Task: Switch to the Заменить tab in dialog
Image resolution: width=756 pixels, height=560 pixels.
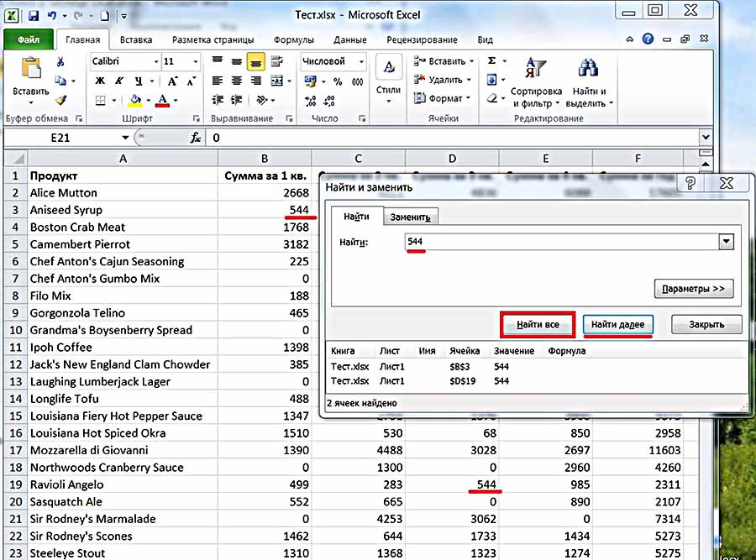Action: tap(410, 217)
